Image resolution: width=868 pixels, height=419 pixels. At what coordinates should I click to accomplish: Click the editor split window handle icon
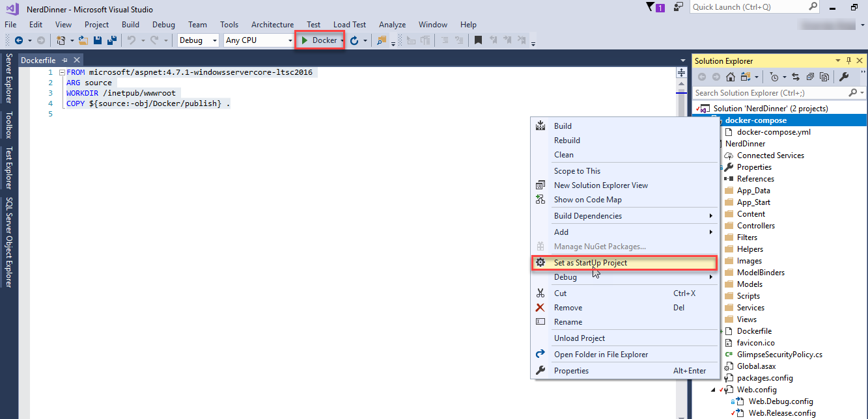682,72
